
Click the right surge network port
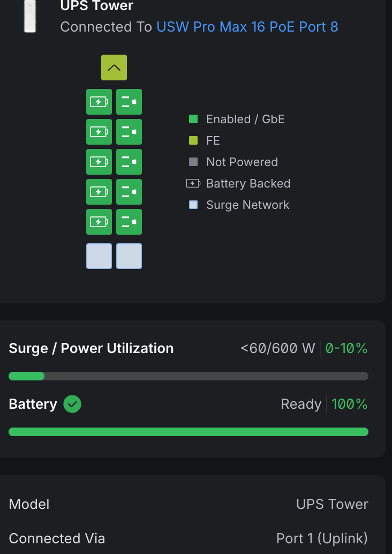click(x=129, y=256)
